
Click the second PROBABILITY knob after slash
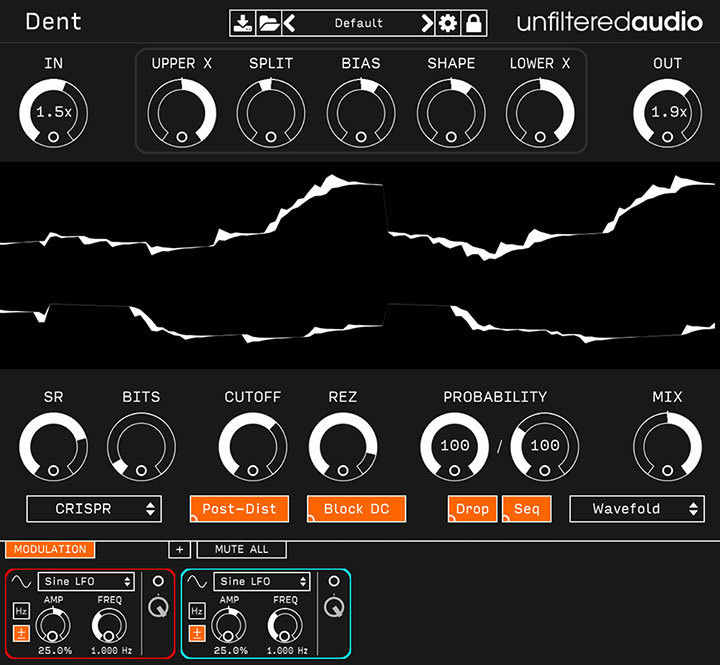click(545, 446)
